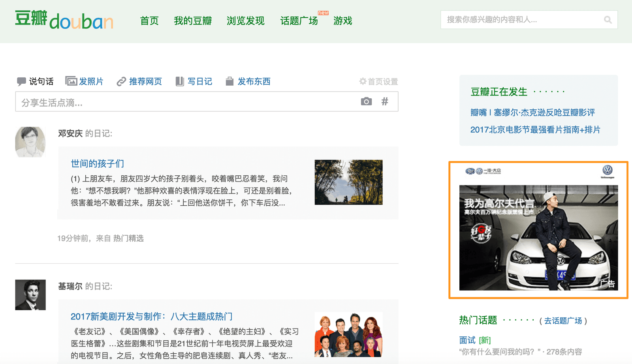Click the 说句话 speech bubble icon

[x=22, y=81]
